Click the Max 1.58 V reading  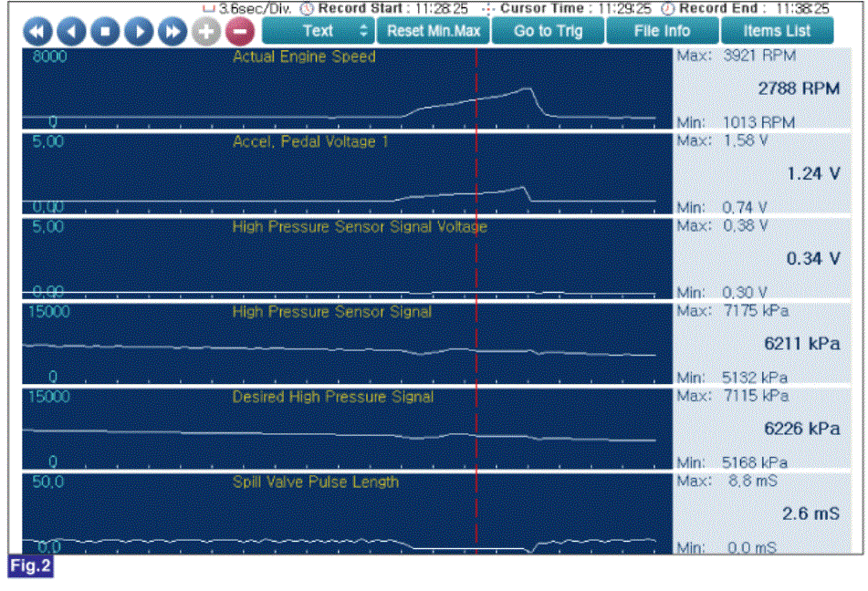[722, 141]
